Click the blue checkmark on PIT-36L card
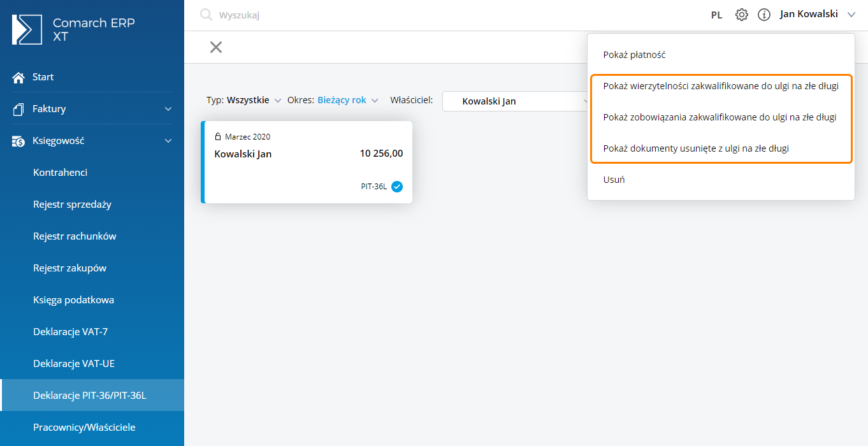The width and height of the screenshot is (868, 446). click(x=397, y=187)
